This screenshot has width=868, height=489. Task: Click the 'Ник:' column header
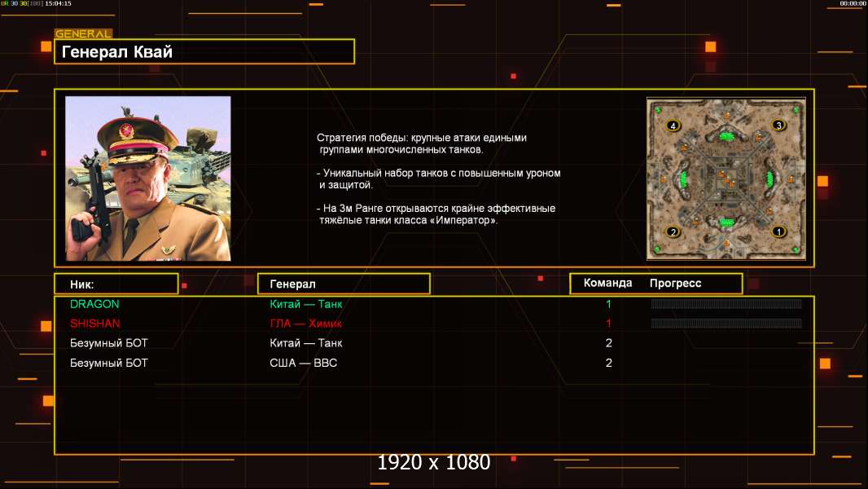(x=116, y=284)
